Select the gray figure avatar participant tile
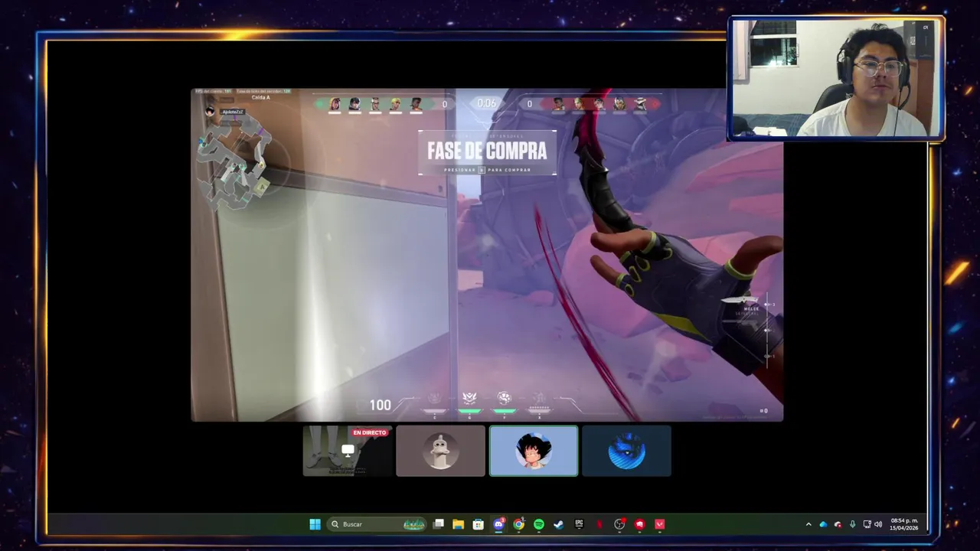Image resolution: width=980 pixels, height=551 pixels. pos(440,451)
